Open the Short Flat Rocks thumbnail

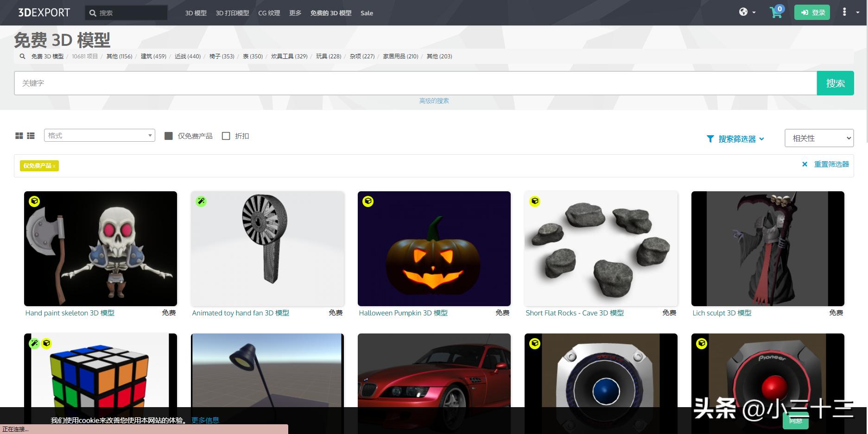601,249
